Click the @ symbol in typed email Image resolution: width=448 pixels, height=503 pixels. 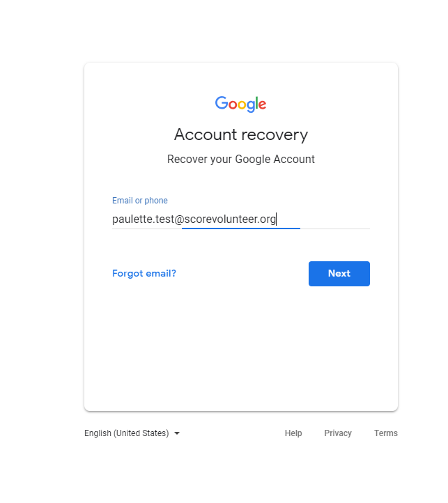pyautogui.click(x=179, y=219)
